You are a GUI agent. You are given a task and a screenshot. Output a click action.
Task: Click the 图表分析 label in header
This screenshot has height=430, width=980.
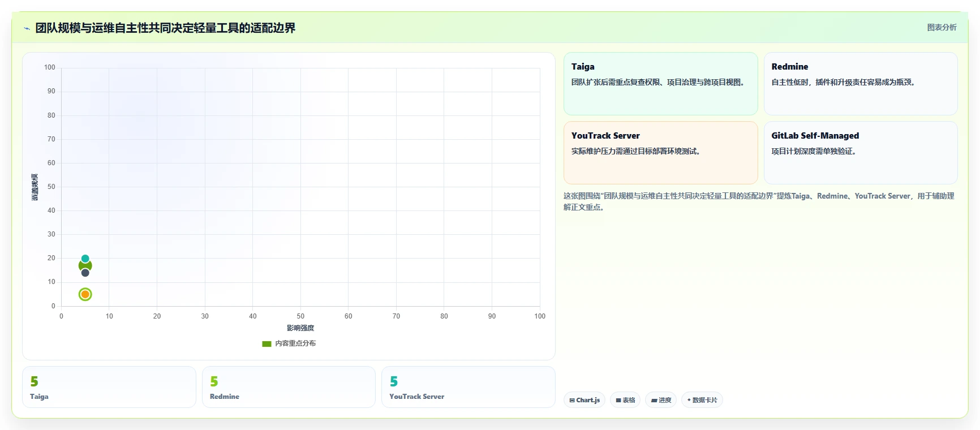942,27
